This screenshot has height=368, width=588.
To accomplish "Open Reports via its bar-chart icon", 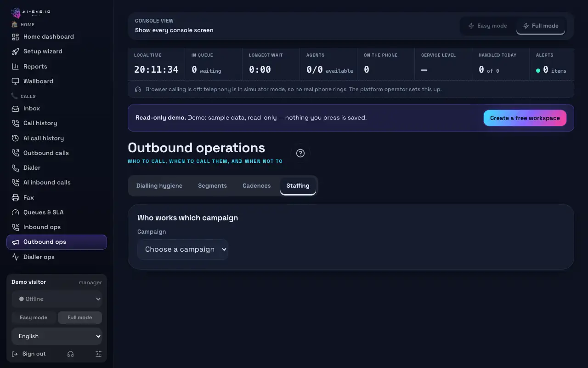I will tap(15, 67).
